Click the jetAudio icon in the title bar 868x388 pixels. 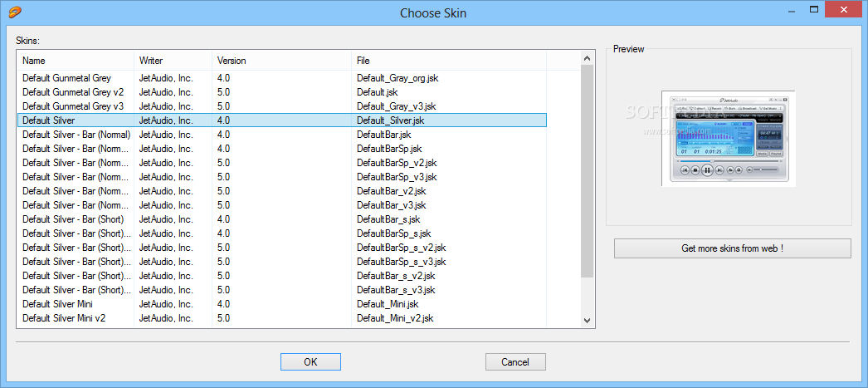(x=15, y=11)
